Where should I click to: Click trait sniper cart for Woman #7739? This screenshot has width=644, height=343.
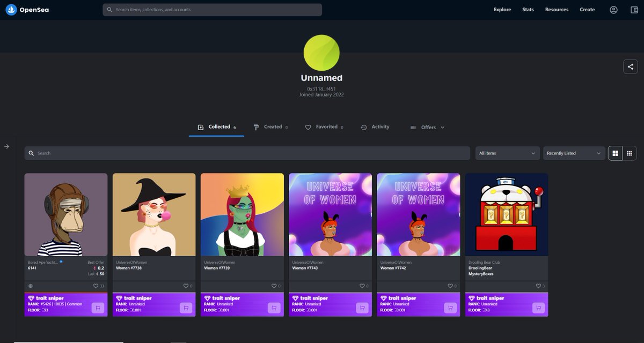pos(274,308)
